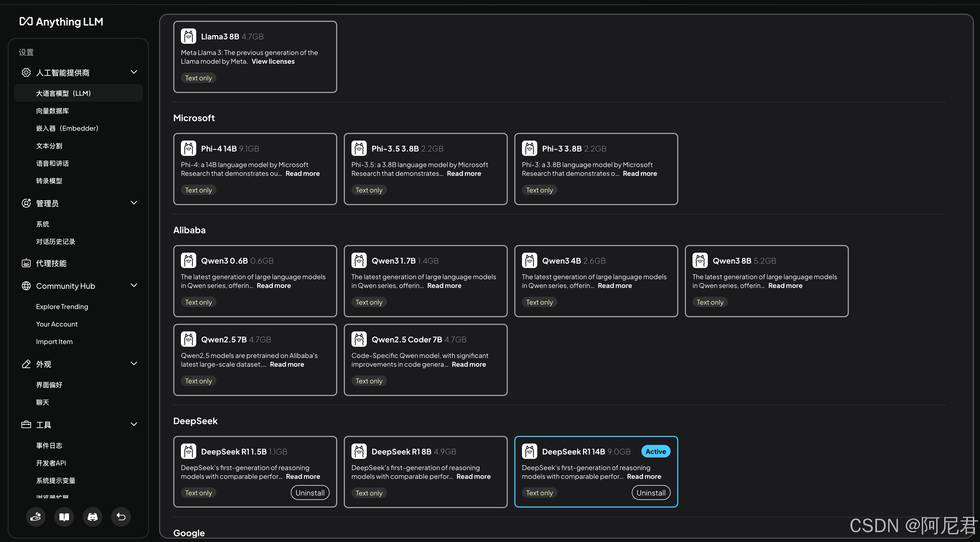The image size is (980, 542).
Task: Click the back arrow icon in footer
Action: pos(121,517)
